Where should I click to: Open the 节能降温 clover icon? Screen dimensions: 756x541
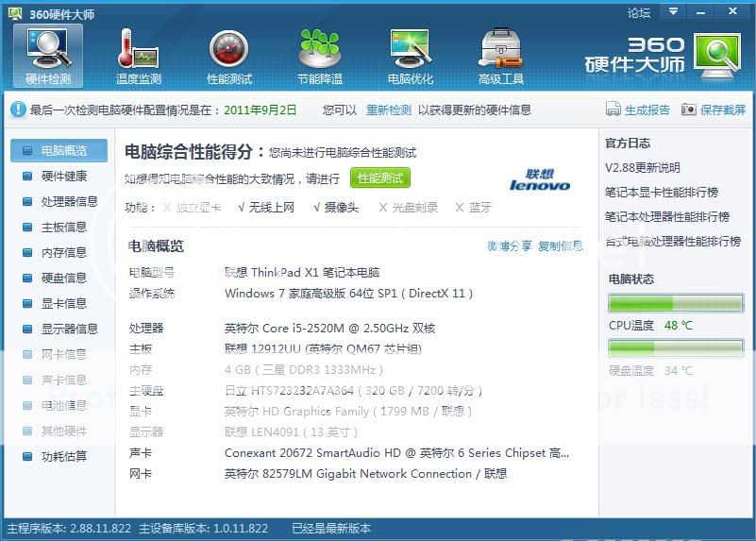(x=320, y=56)
